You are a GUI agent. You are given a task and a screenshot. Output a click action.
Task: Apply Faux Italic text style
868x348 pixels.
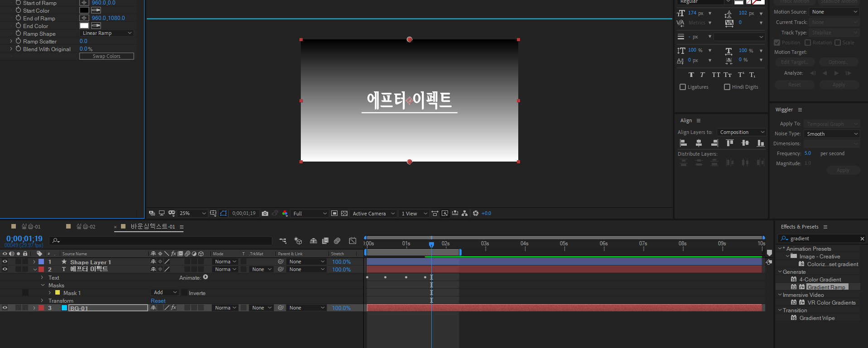[x=702, y=75]
